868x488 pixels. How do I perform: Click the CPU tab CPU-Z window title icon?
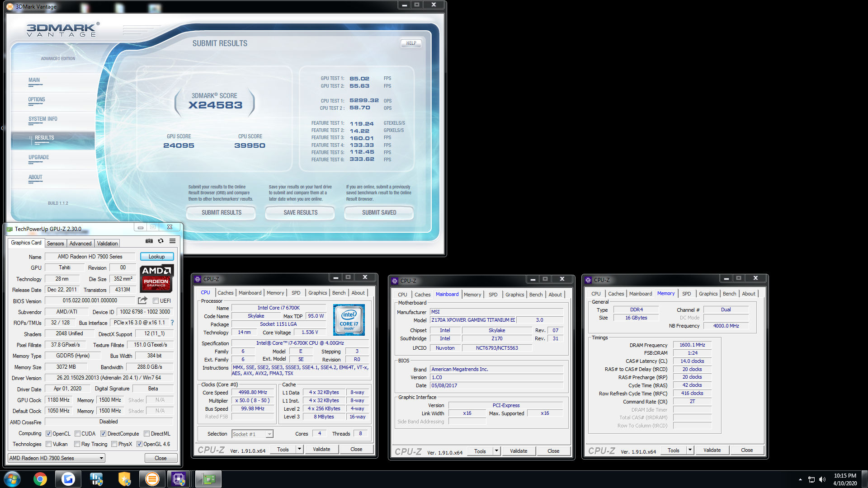198,279
